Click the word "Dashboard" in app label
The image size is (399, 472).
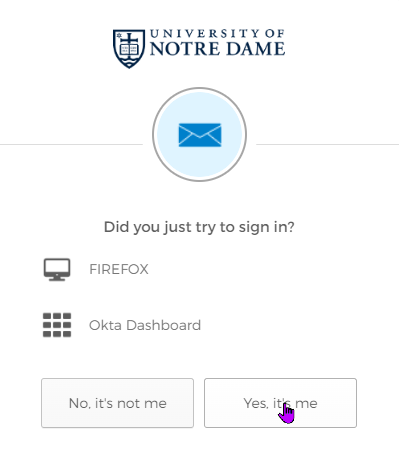163,325
